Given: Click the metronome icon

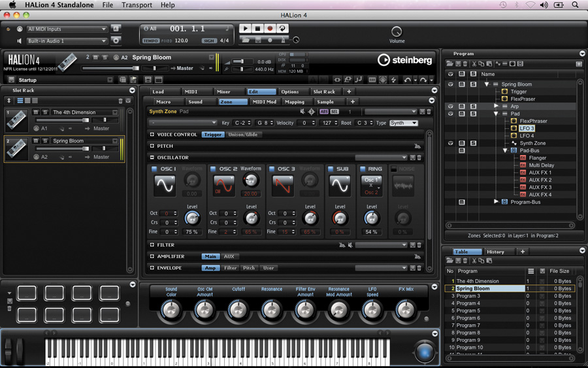Looking at the screenshot, I should tap(283, 40).
